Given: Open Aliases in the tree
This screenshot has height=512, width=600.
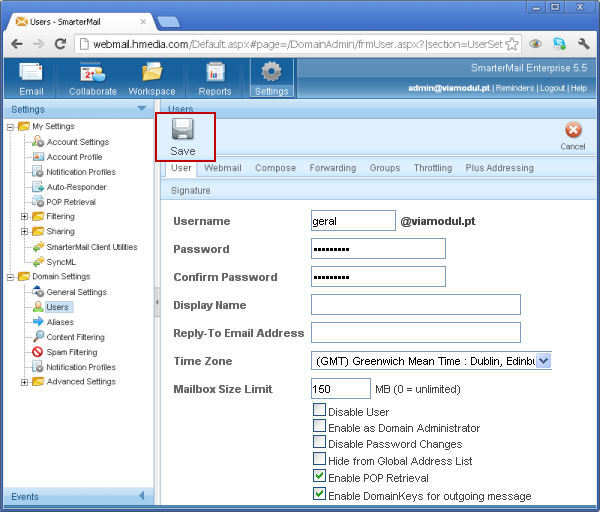Looking at the screenshot, I should [x=60, y=322].
